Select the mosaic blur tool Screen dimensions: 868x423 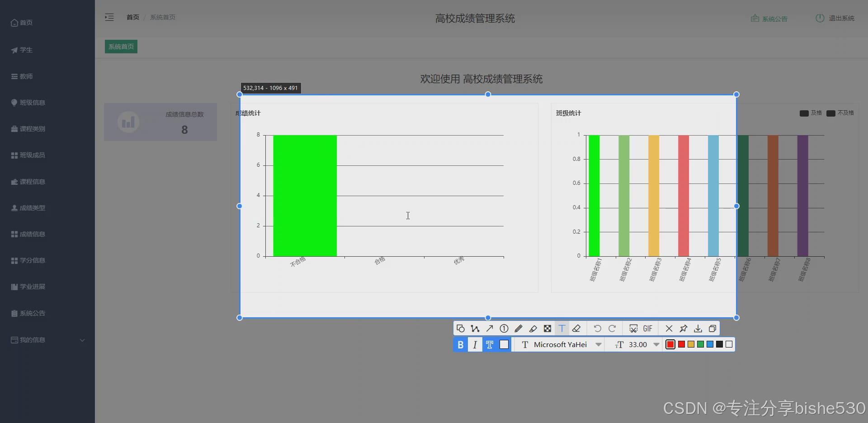tap(547, 329)
